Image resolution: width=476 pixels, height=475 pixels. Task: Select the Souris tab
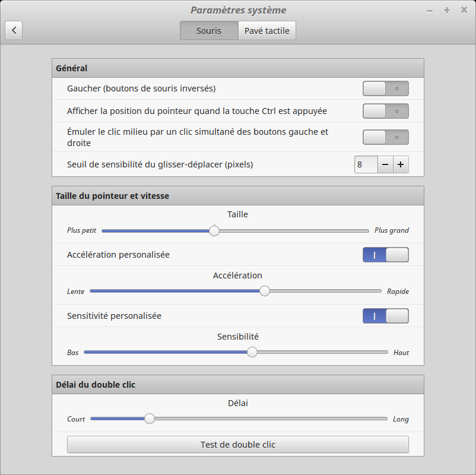(x=209, y=31)
